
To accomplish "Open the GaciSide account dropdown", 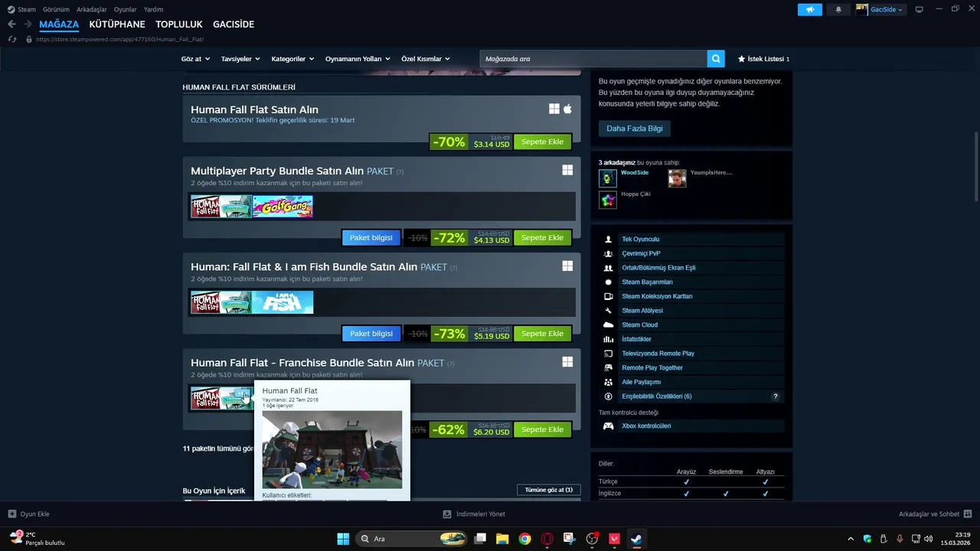I will coord(880,9).
